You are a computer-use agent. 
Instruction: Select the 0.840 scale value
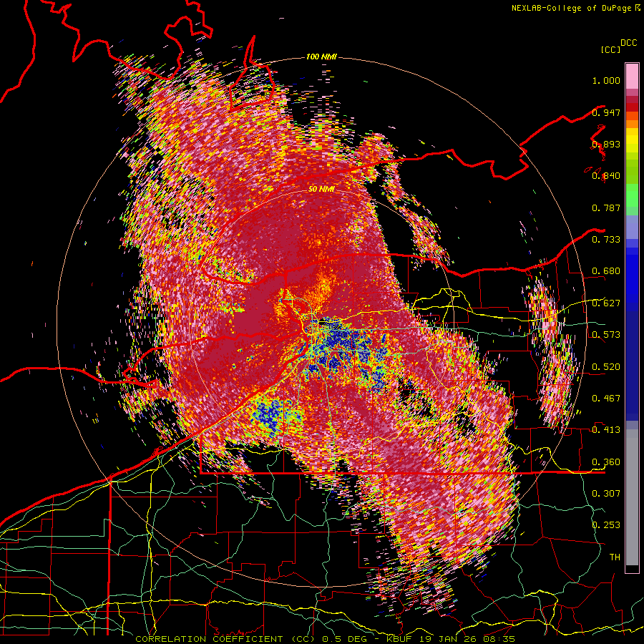coord(606,176)
